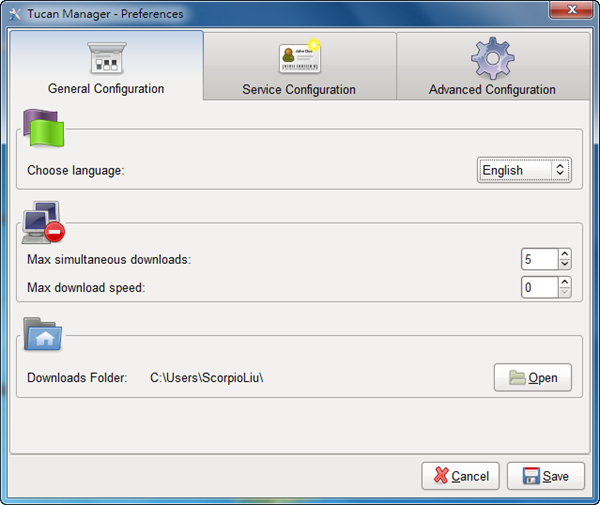The image size is (600, 505).
Task: Click the 'Downloads Folder:' label
Action: (77, 378)
